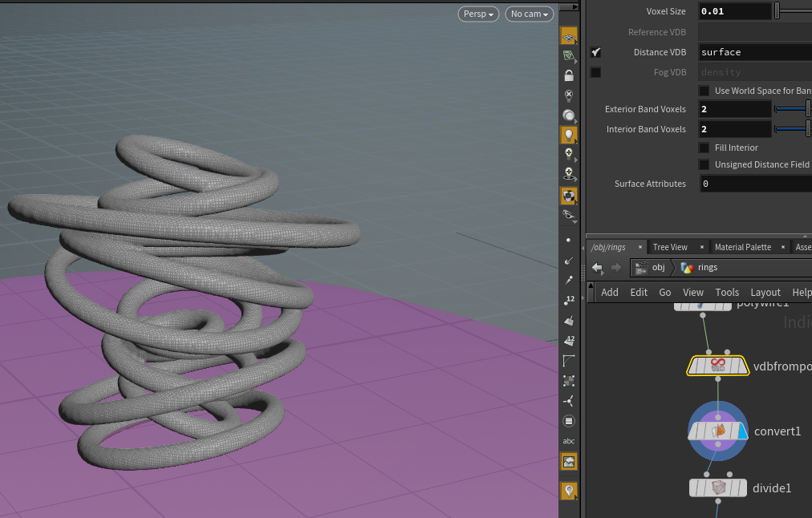Open the Tools menu in network editor

727,293
